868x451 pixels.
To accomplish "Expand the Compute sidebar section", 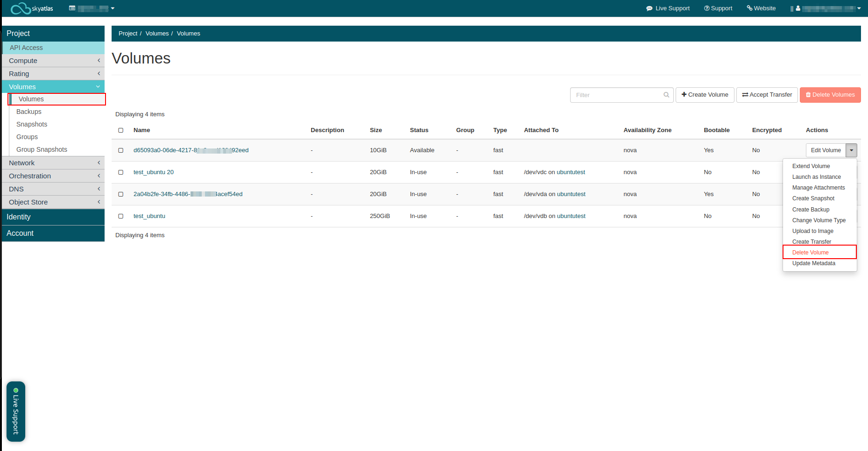I will click(53, 61).
